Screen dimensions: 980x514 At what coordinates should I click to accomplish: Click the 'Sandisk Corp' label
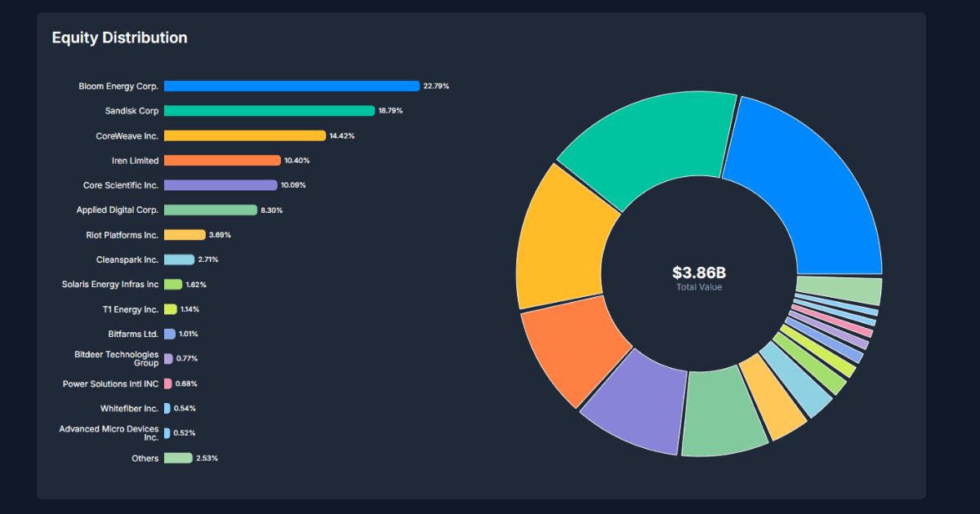pyautogui.click(x=132, y=111)
